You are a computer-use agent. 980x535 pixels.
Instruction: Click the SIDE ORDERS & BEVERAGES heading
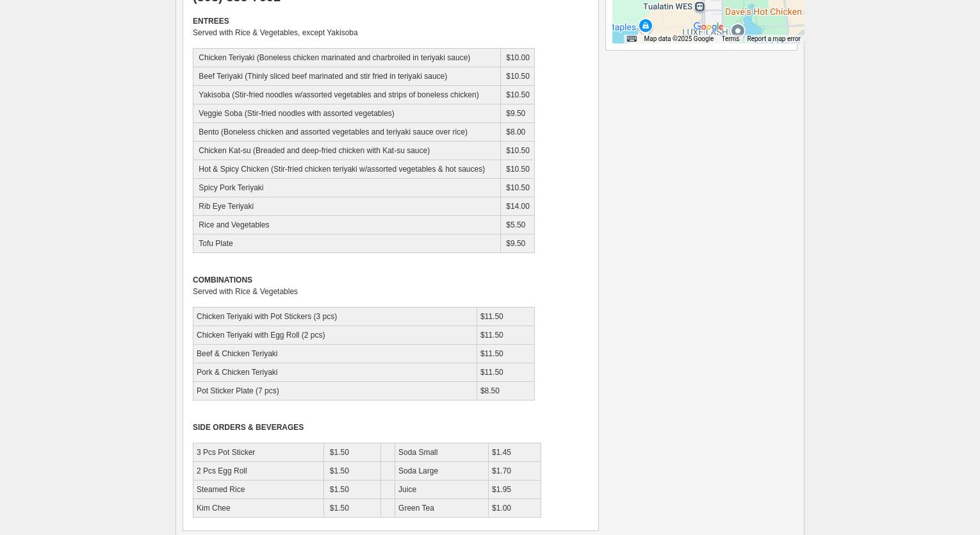pos(248,427)
